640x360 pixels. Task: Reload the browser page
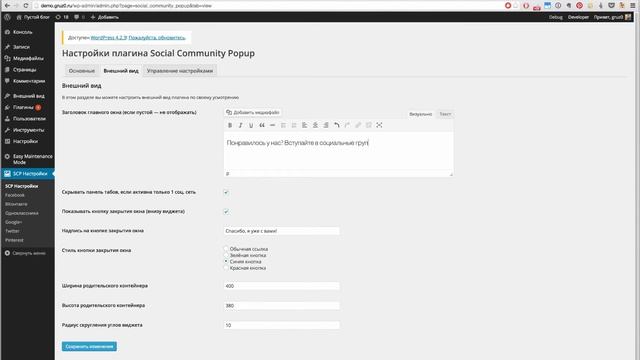pos(26,5)
